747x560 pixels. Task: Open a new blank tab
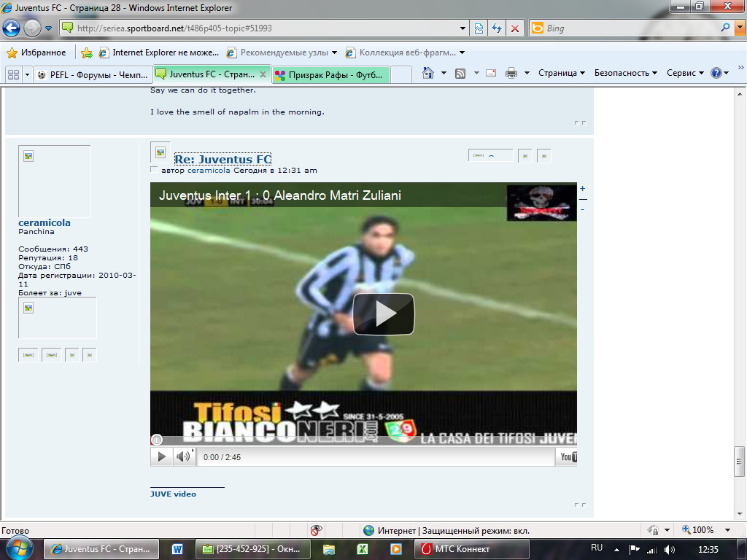click(x=401, y=75)
